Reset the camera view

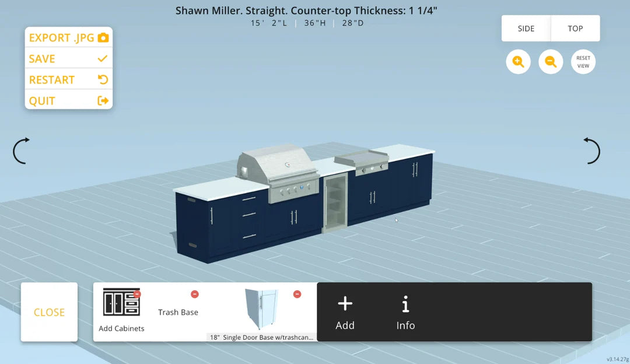pyautogui.click(x=583, y=62)
